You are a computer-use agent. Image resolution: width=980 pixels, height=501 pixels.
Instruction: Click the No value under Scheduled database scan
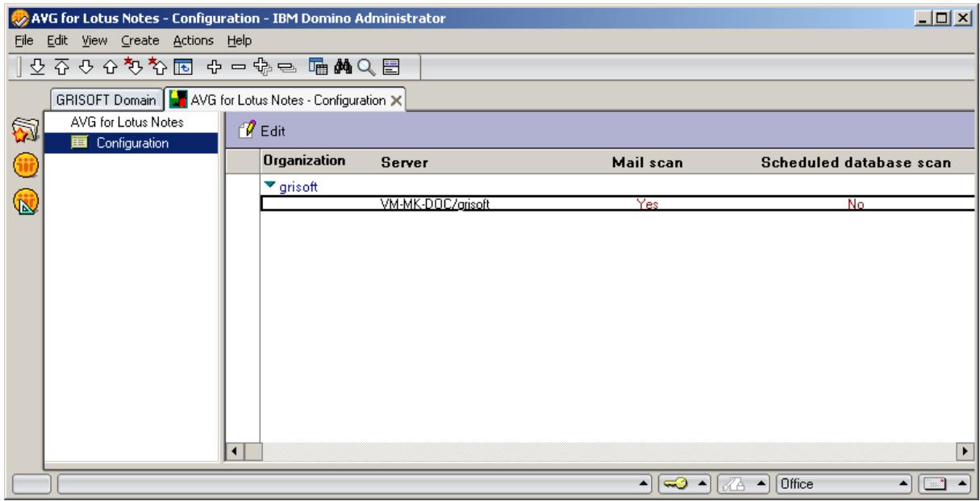tap(855, 205)
